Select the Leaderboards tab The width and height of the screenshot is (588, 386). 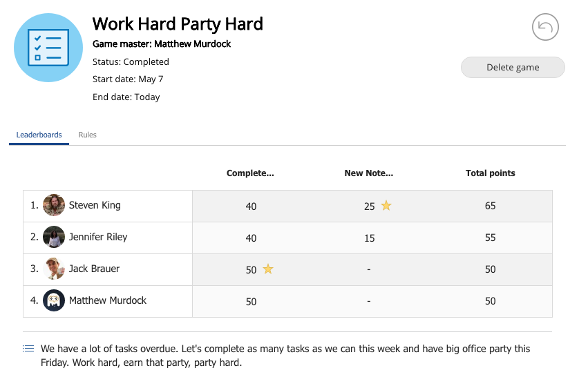click(x=39, y=135)
